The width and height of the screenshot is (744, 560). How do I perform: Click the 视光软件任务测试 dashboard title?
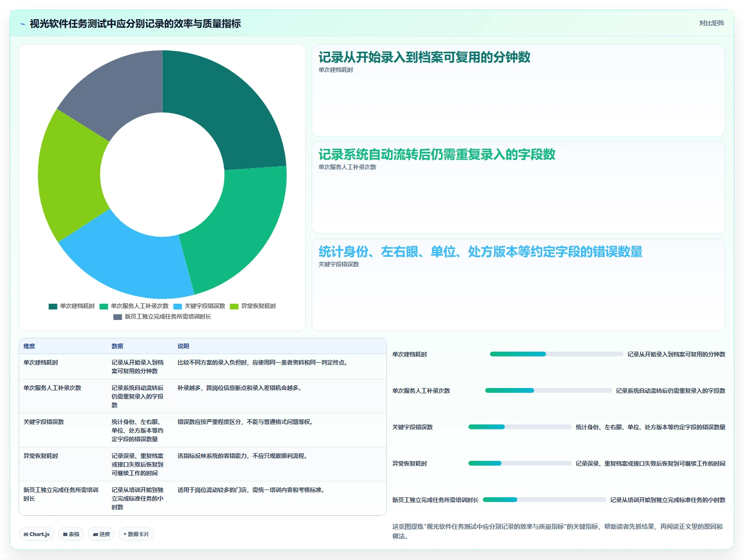[135, 23]
